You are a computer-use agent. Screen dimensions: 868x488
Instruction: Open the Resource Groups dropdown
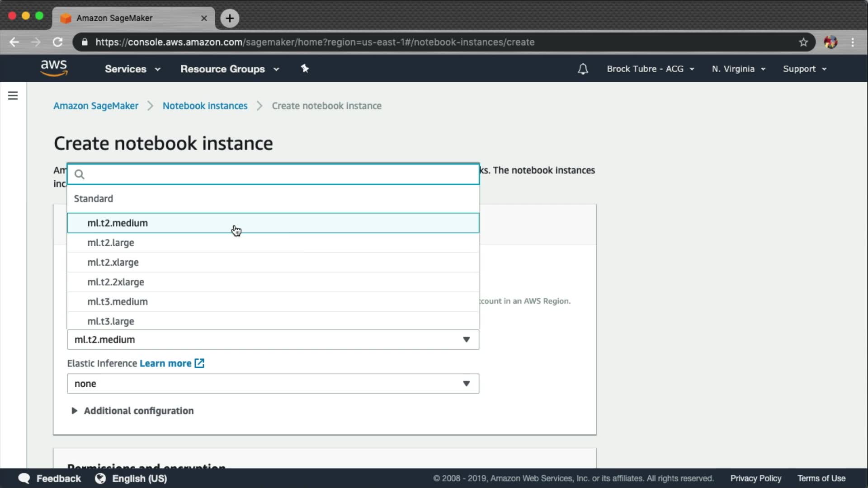(230, 69)
